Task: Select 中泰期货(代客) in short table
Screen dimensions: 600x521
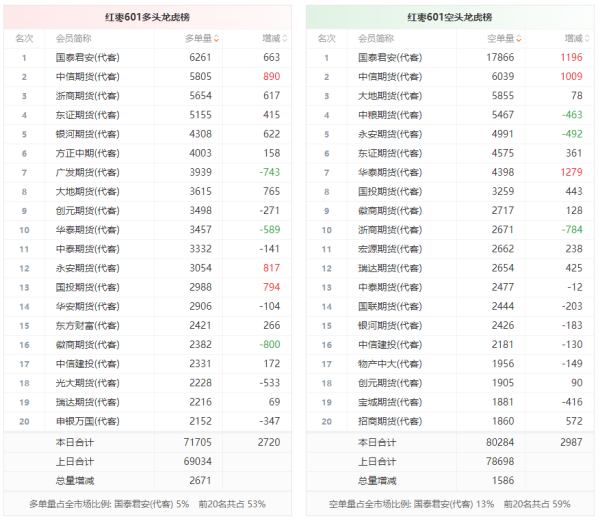Action: point(390,287)
